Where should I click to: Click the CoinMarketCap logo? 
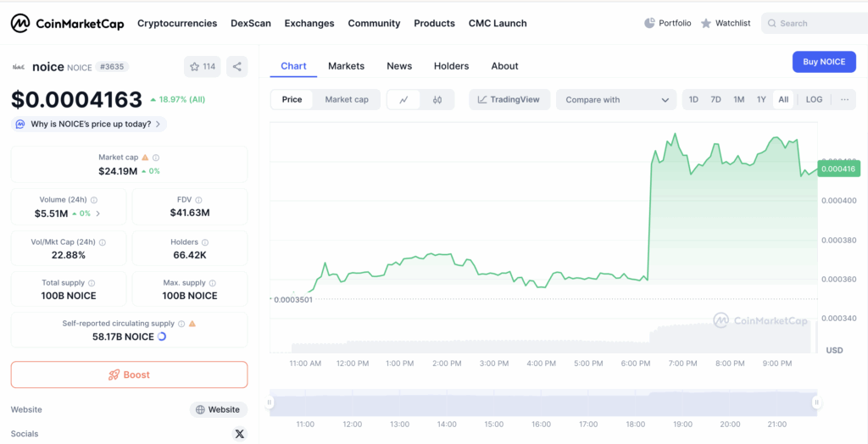coord(69,23)
